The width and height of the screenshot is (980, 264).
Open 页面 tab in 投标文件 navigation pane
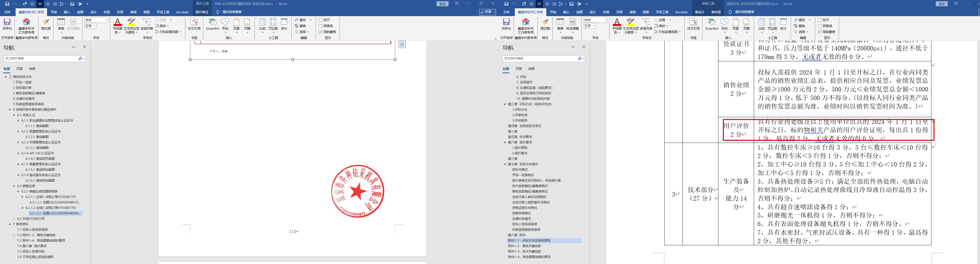point(20,69)
